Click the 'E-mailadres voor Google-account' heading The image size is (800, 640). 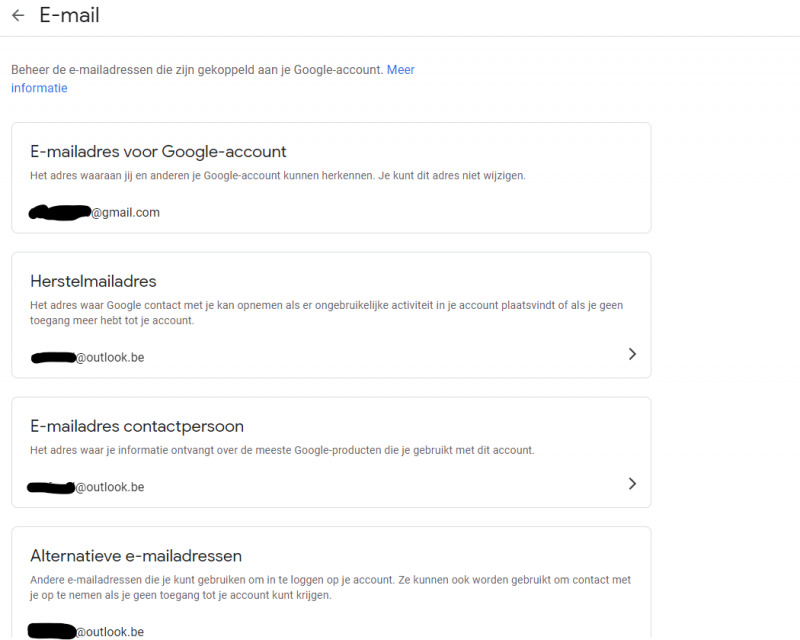158,152
